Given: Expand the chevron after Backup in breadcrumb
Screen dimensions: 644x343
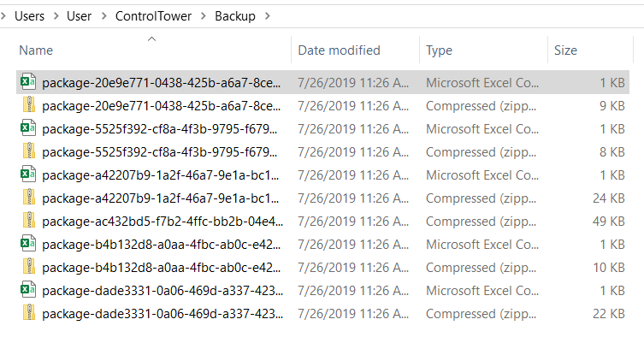Looking at the screenshot, I should (268, 16).
